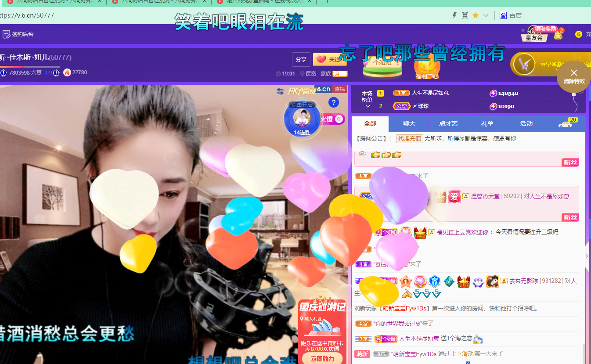Open the PK争霸赛 banner
The height and width of the screenshot is (364, 591).
(x=302, y=91)
